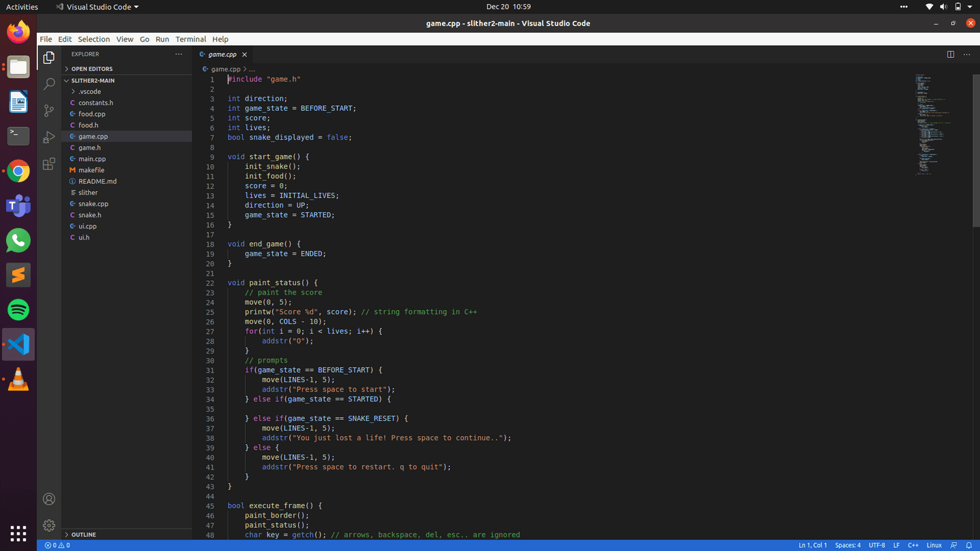Open the Edit menu
Viewport: 980px width, 551px height.
(65, 39)
